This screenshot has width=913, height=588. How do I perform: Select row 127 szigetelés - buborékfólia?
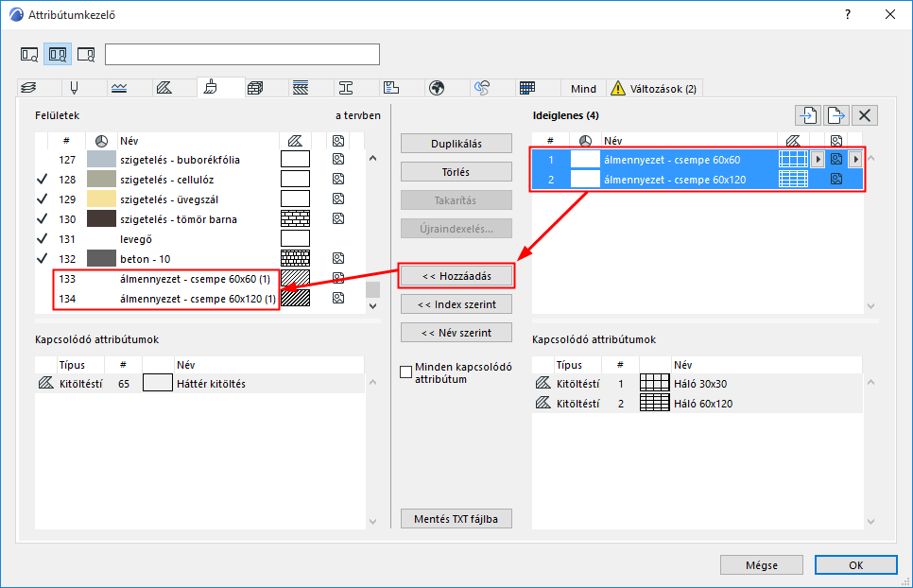pyautogui.click(x=199, y=160)
